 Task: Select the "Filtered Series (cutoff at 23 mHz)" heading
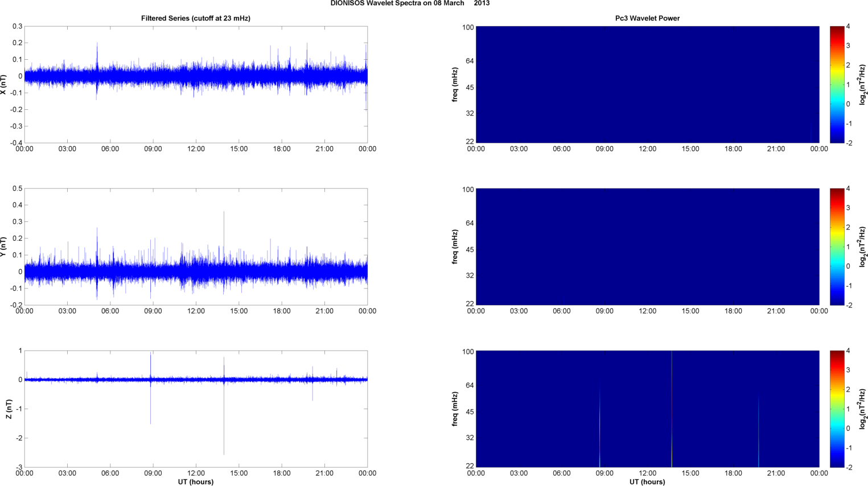click(196, 18)
